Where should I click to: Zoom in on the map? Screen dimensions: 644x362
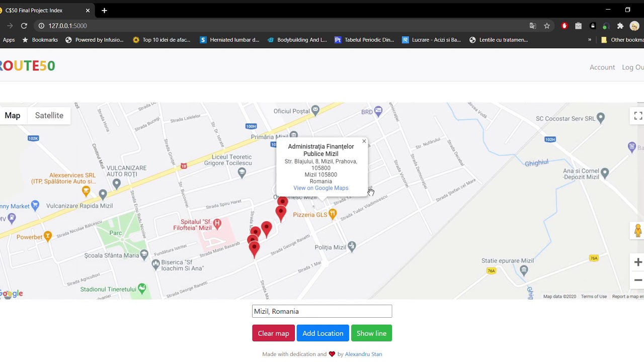click(x=638, y=262)
